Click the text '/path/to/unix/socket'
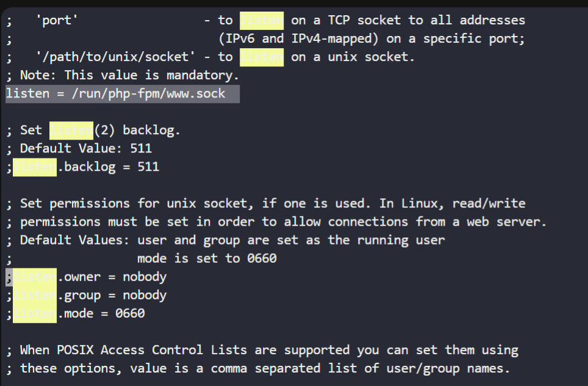 pos(115,57)
